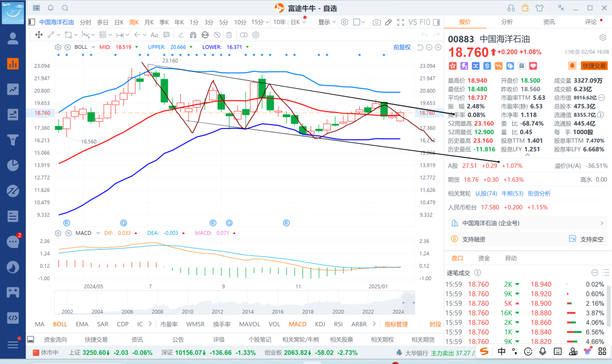
Task: Click the price alert bell button
Action: pyautogui.click(x=572, y=66)
